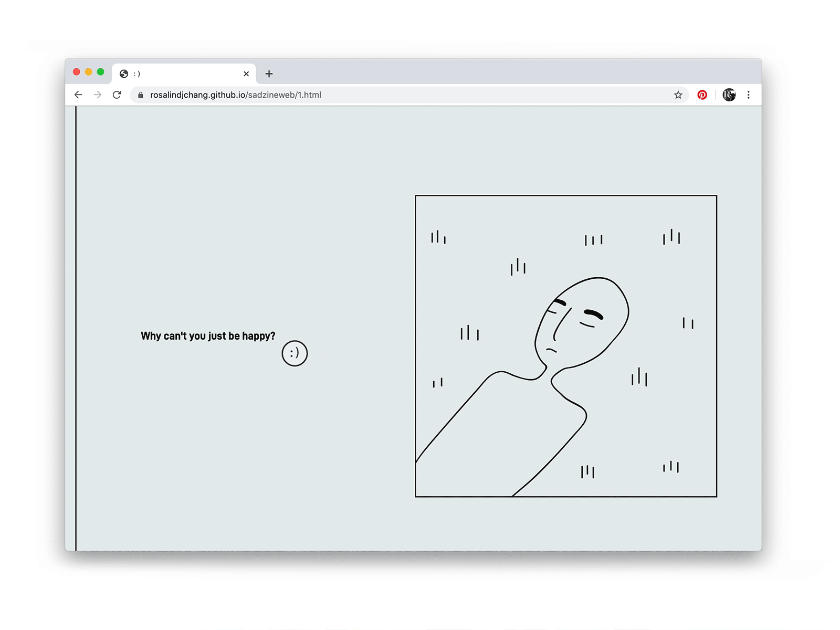Viewport: 840px width, 630px height.
Task: Click the yellow minimize window button
Action: click(x=89, y=72)
